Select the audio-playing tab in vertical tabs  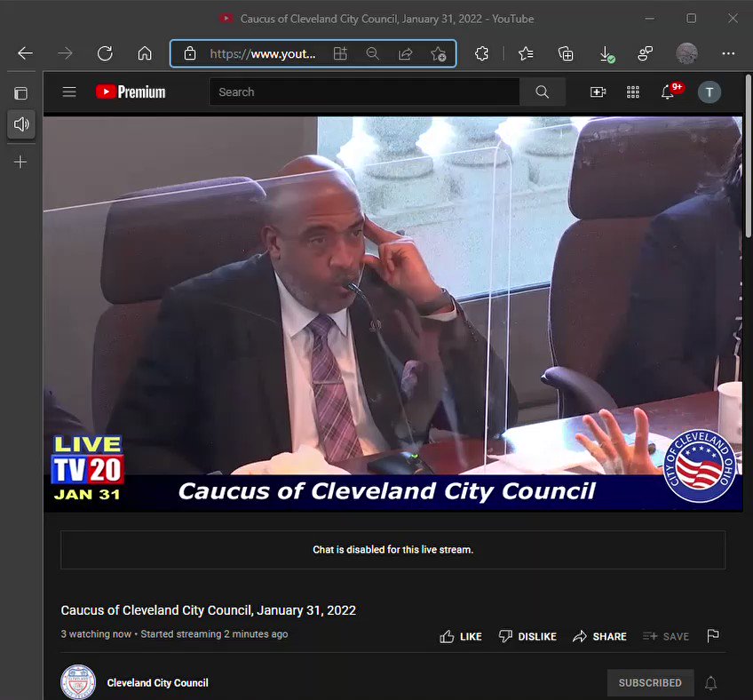tap(21, 124)
